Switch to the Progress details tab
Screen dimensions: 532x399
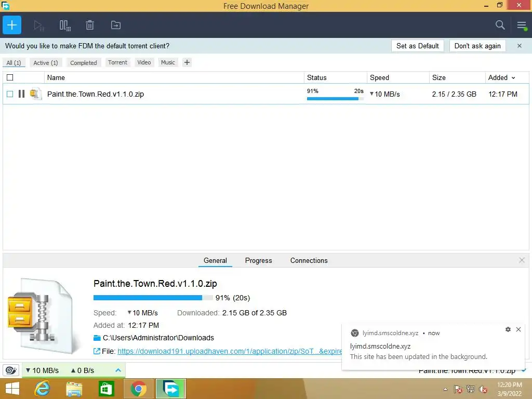coord(259,261)
